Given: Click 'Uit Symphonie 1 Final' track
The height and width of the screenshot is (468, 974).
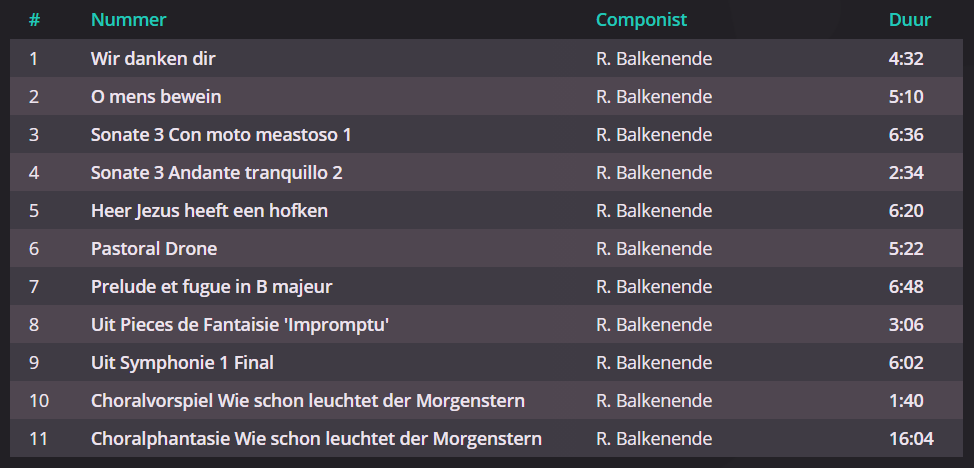Looking at the screenshot, I should click(x=486, y=362).
